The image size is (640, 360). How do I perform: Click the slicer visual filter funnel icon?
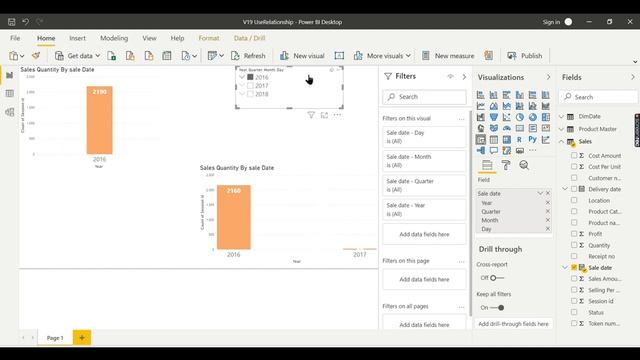pyautogui.click(x=311, y=115)
